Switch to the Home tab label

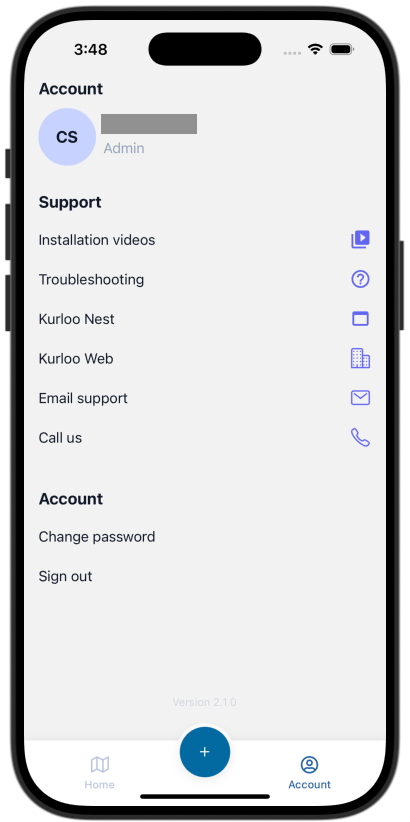(x=100, y=785)
